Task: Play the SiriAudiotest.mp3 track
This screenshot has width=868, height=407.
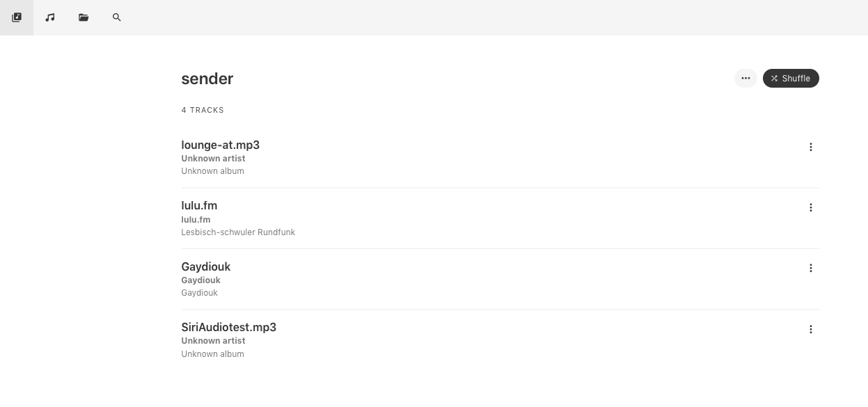Action: [x=228, y=327]
